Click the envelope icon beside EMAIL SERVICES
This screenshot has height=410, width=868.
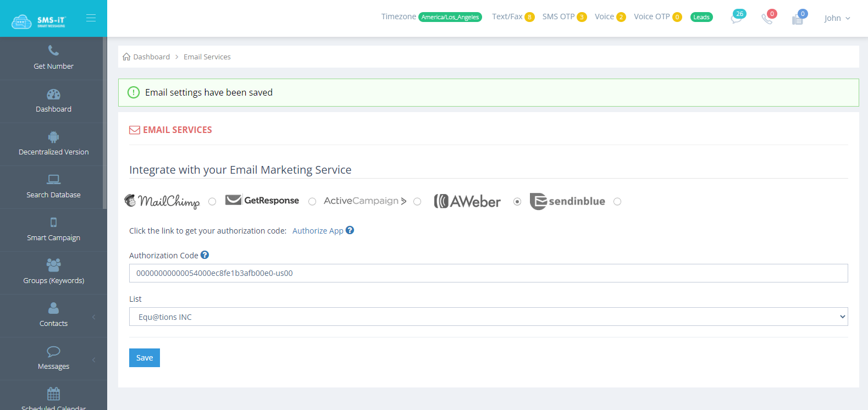(x=135, y=130)
